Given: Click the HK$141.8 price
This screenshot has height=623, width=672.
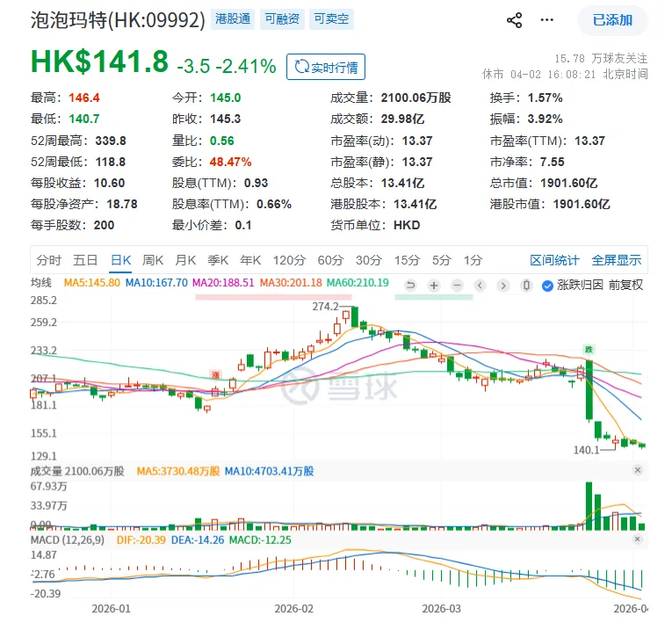Looking at the screenshot, I should (x=99, y=62).
